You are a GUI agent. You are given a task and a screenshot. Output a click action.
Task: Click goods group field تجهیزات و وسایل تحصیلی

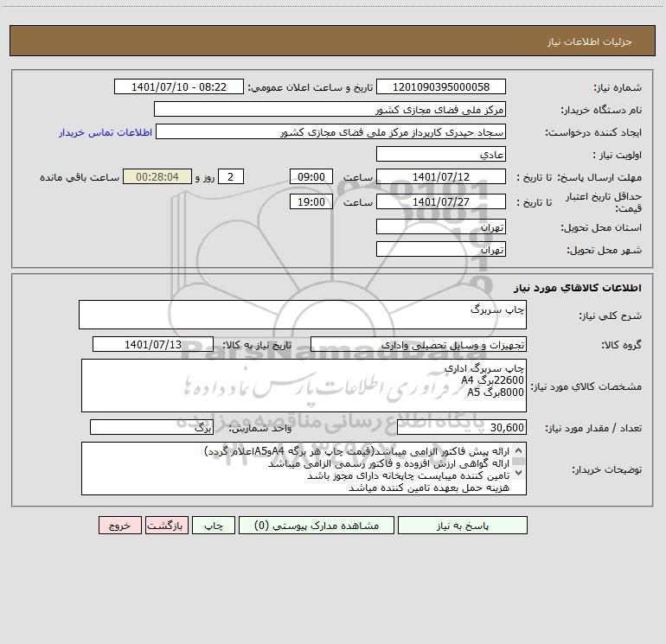tap(419, 344)
